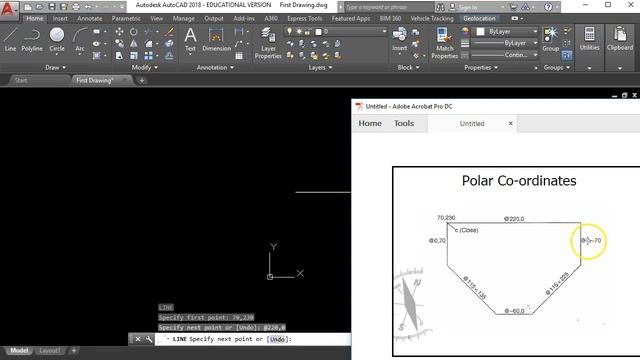640x360 pixels.
Task: Close the Untitled tab in Acrobat
Action: [510, 123]
